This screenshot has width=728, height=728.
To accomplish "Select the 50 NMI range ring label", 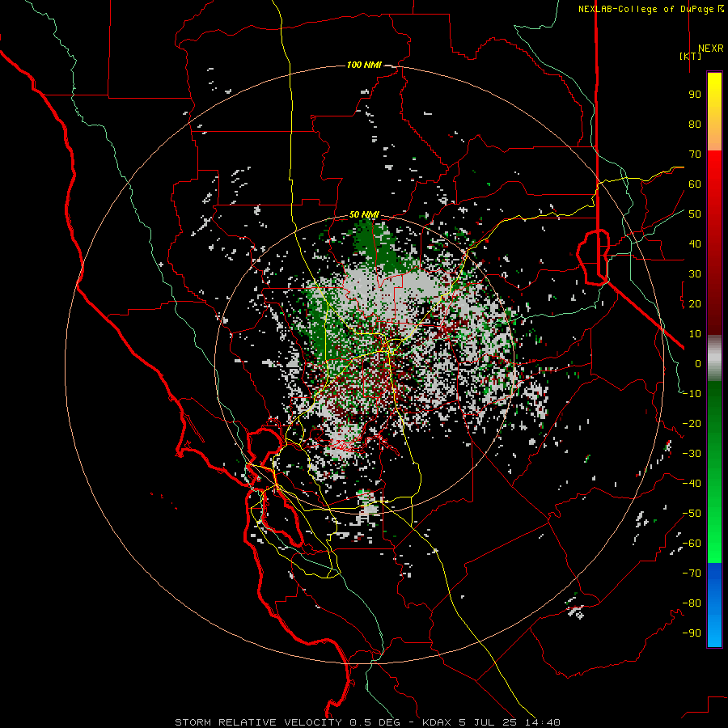I will (x=364, y=214).
